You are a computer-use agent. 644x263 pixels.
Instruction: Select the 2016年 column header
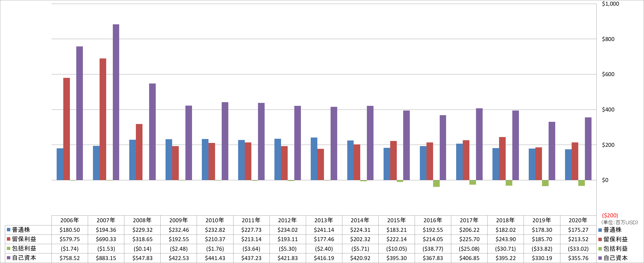433,220
